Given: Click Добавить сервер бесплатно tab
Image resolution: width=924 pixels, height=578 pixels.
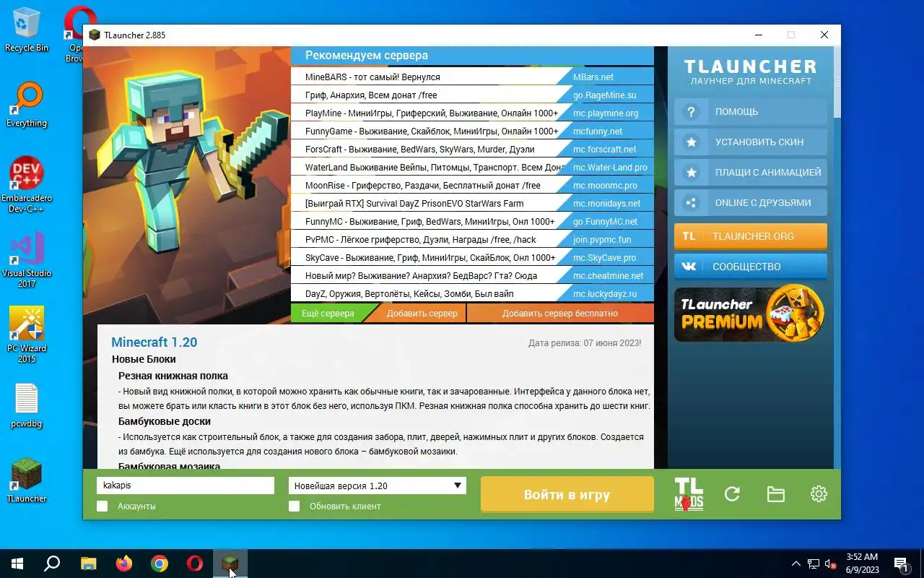Looking at the screenshot, I should click(560, 313).
